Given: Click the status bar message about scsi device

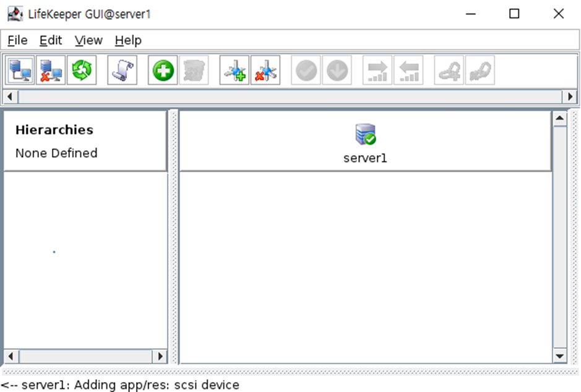Looking at the screenshot, I should pyautogui.click(x=121, y=385).
